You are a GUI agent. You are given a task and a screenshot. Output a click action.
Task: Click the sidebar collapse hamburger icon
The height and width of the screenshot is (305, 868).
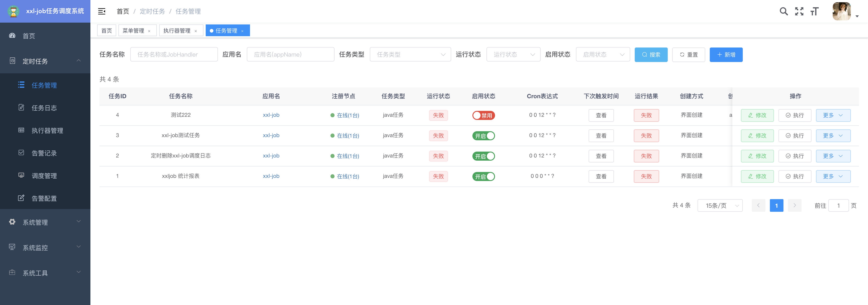click(101, 12)
